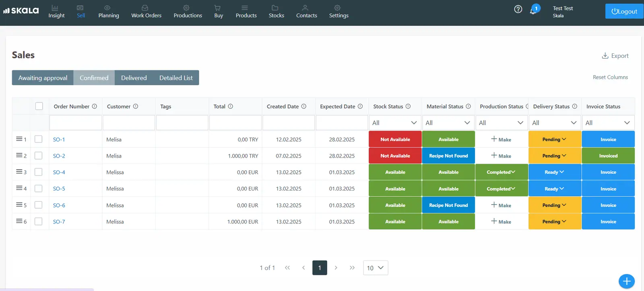
Task: Click the Skala logo
Action: (x=21, y=10)
